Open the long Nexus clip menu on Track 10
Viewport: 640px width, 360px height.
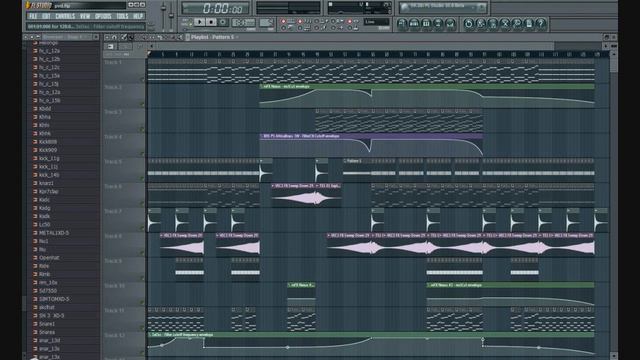[x=429, y=285]
